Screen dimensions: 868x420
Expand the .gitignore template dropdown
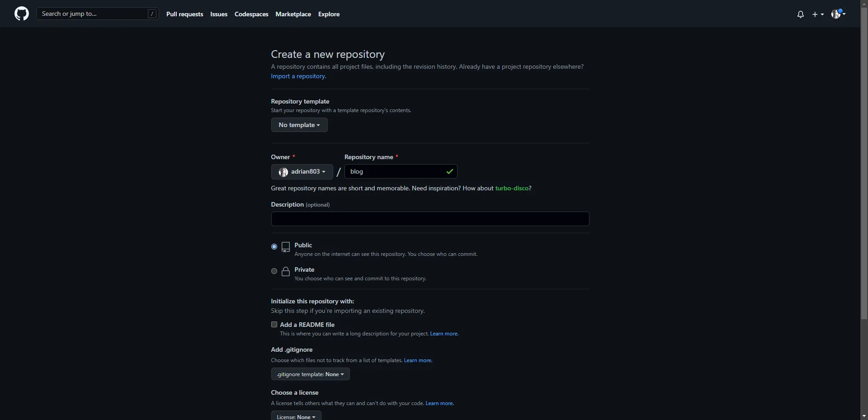point(310,374)
